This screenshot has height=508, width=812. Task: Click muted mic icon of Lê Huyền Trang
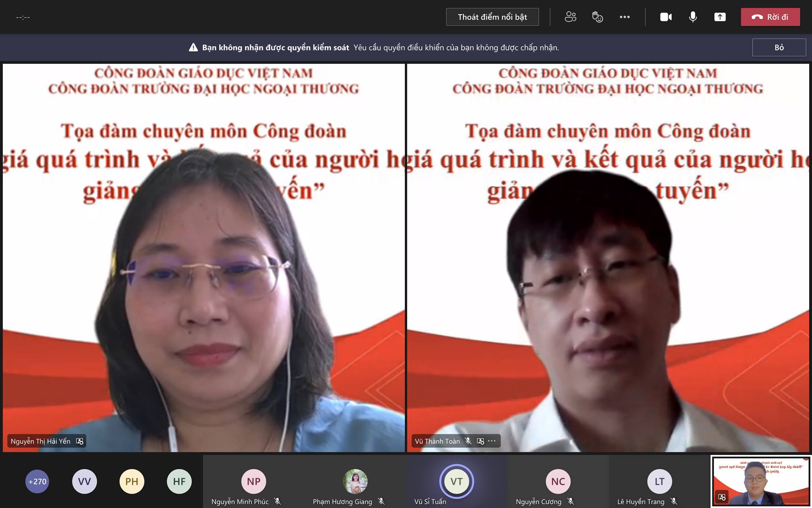674,502
